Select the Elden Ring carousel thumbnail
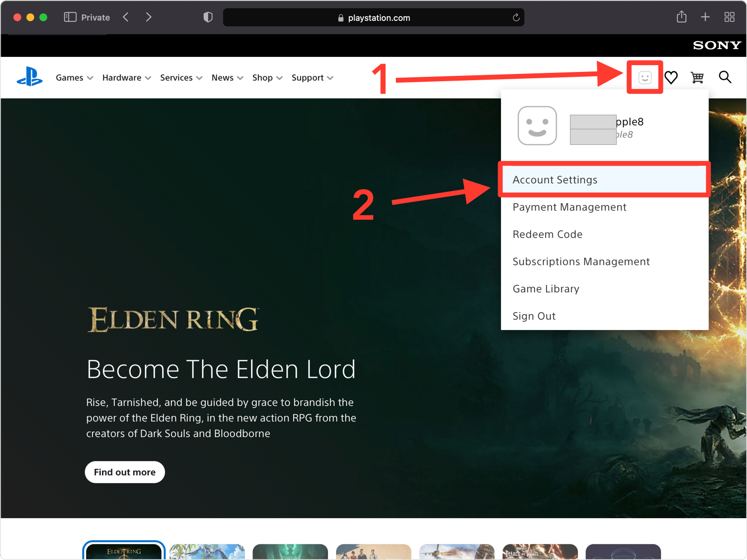This screenshot has height=560, width=747. [x=124, y=551]
